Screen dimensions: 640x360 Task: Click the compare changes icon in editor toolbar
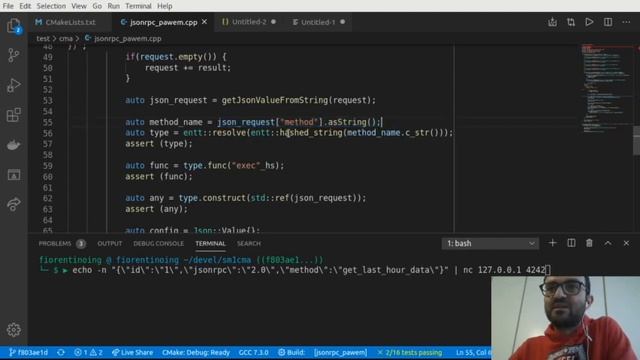pyautogui.click(x=571, y=22)
